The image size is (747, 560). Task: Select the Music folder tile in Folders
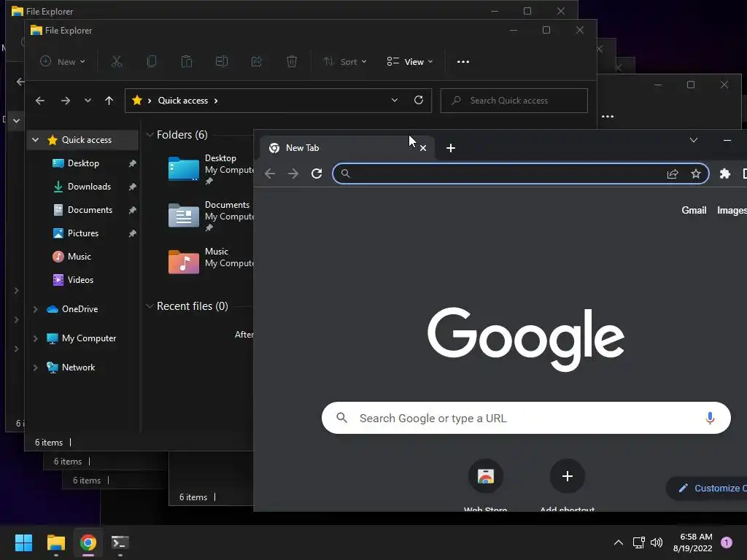(x=210, y=262)
